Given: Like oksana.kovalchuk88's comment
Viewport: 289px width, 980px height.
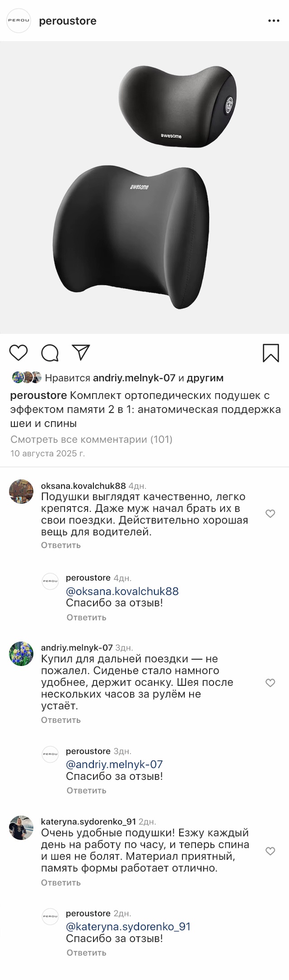Looking at the screenshot, I should point(270,514).
